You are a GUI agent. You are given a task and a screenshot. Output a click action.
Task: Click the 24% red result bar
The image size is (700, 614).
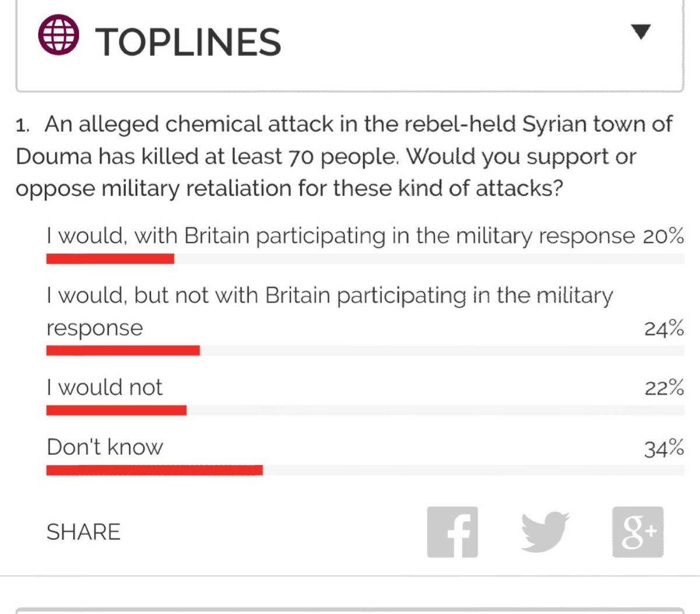click(123, 350)
